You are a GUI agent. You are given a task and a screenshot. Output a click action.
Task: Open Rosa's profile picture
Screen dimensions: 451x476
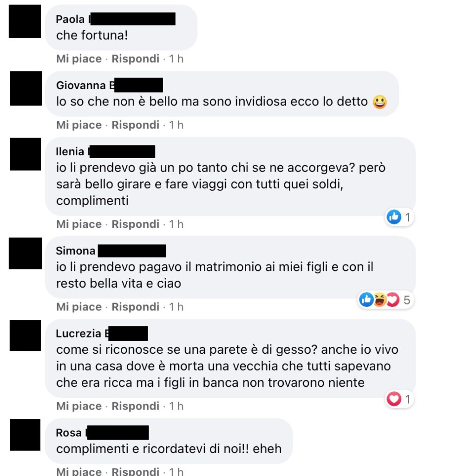point(25,435)
